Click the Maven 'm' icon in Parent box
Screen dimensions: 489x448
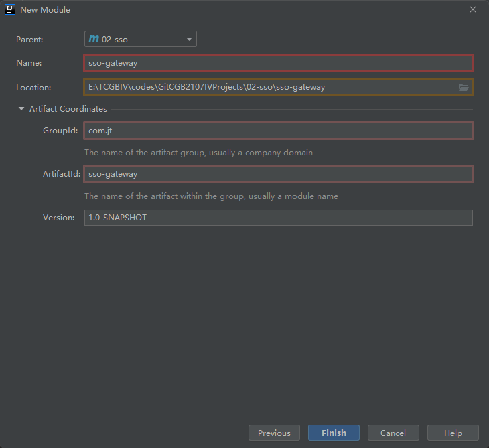coord(94,40)
